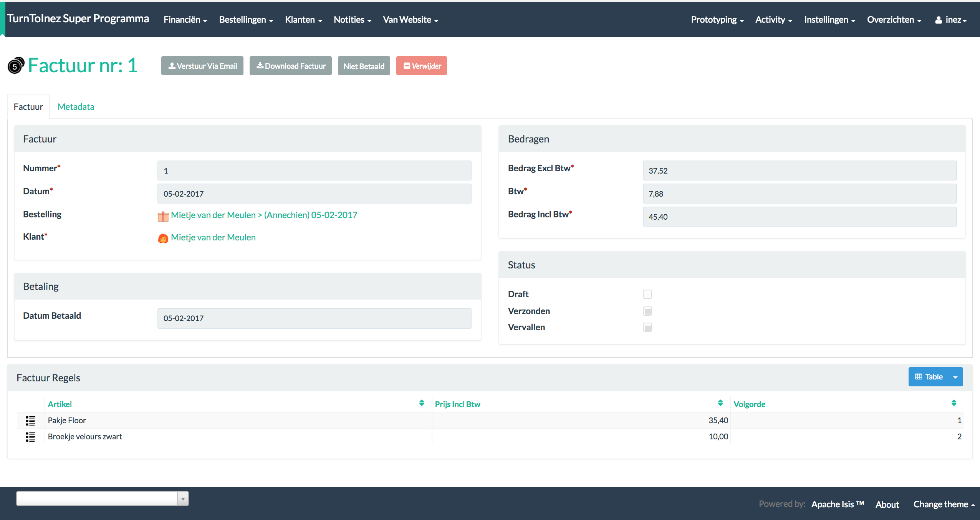Open the Van Website dropdown menu
Image resolution: width=980 pixels, height=520 pixels.
click(410, 20)
